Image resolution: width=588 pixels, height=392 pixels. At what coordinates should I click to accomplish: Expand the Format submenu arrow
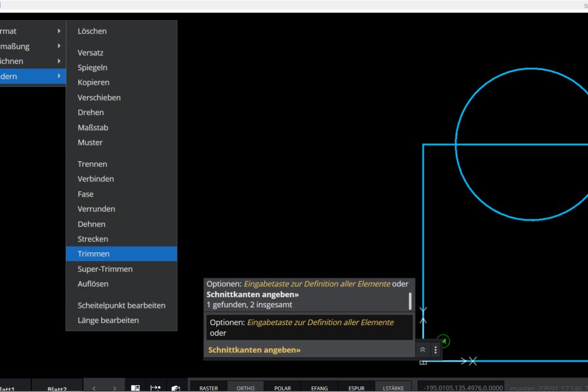(59, 31)
